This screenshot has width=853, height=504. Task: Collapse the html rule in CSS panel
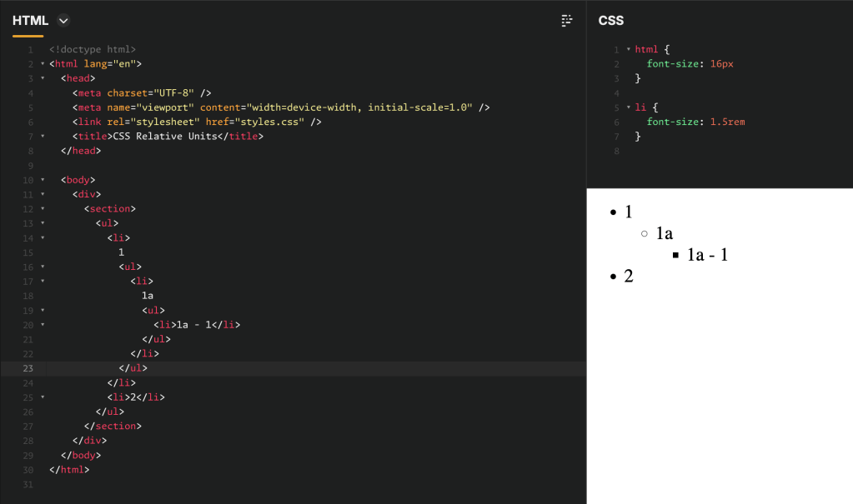pos(628,50)
